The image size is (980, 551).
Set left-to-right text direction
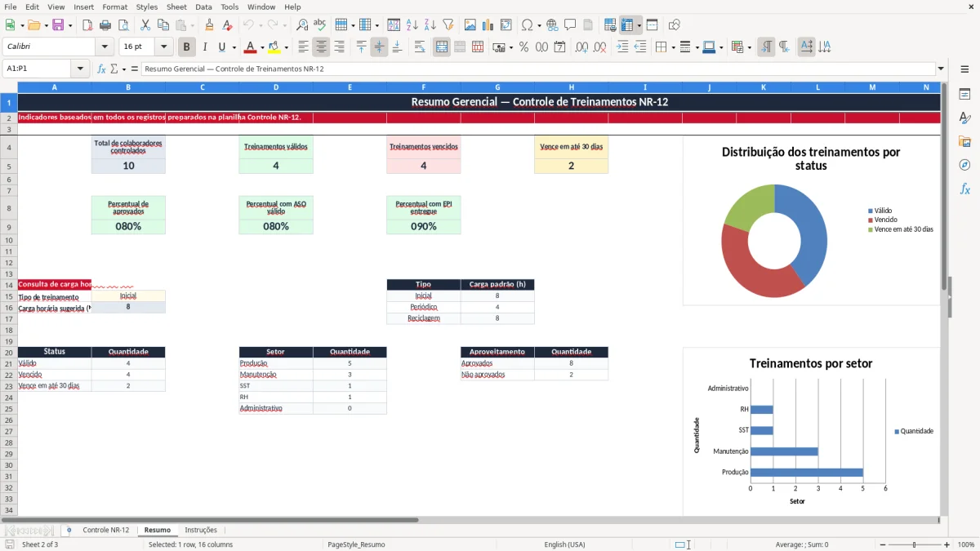pos(766,47)
